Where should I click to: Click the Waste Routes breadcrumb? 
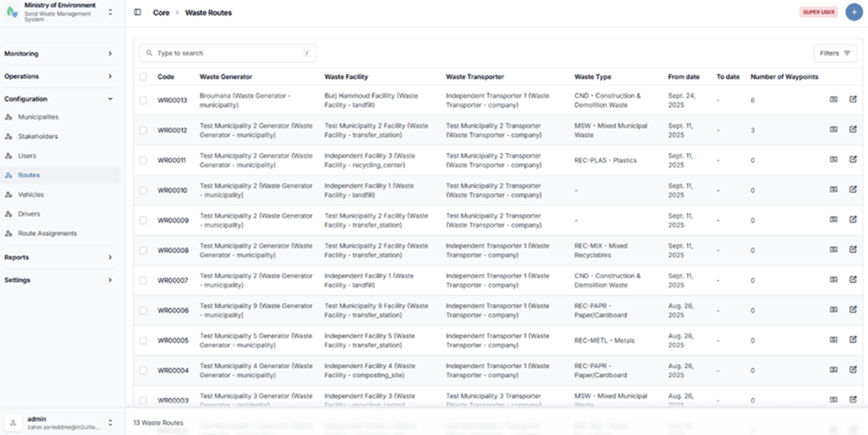[x=208, y=12]
